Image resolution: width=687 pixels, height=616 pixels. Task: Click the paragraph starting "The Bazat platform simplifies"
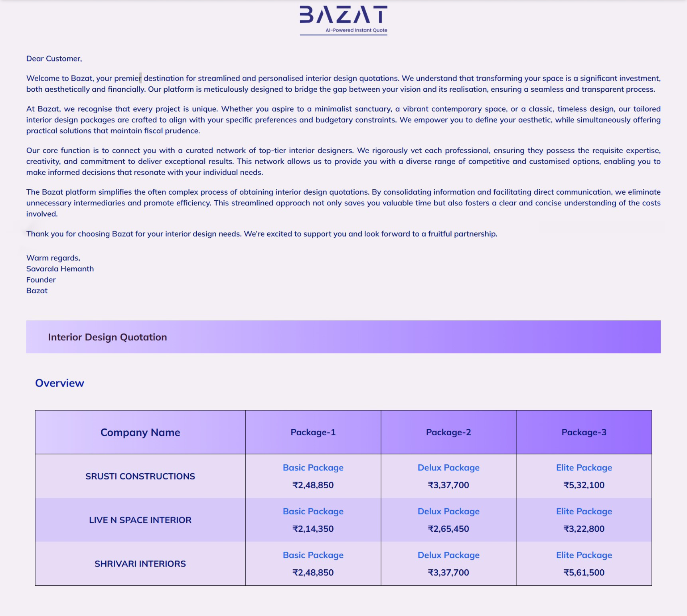point(343,203)
